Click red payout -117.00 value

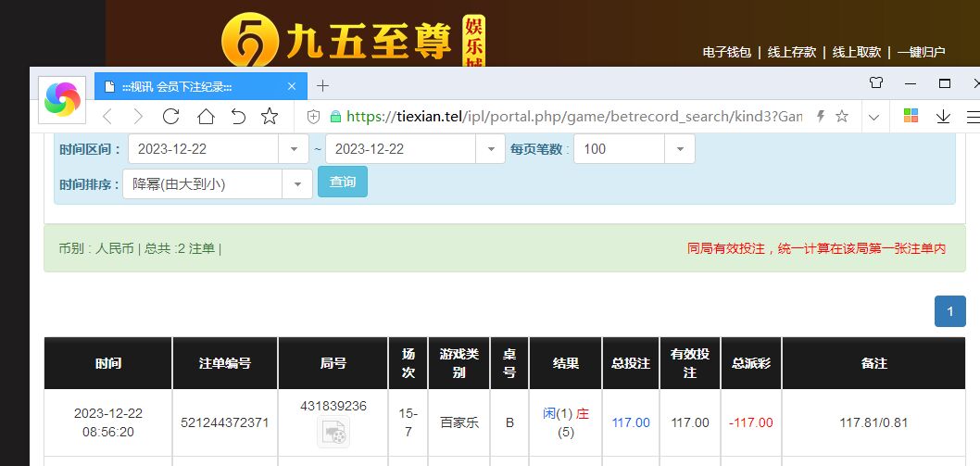[750, 422]
